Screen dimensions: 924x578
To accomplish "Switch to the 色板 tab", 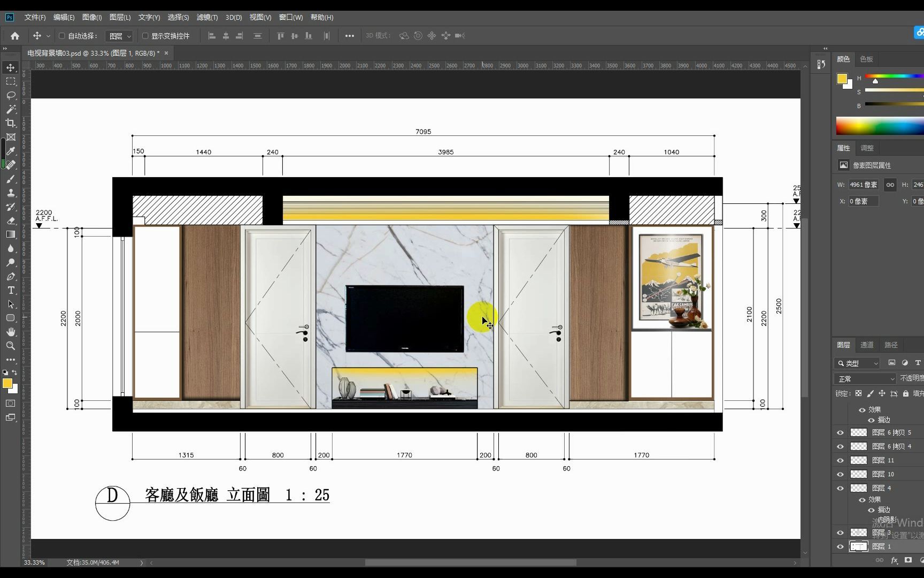I will pyautogui.click(x=866, y=59).
